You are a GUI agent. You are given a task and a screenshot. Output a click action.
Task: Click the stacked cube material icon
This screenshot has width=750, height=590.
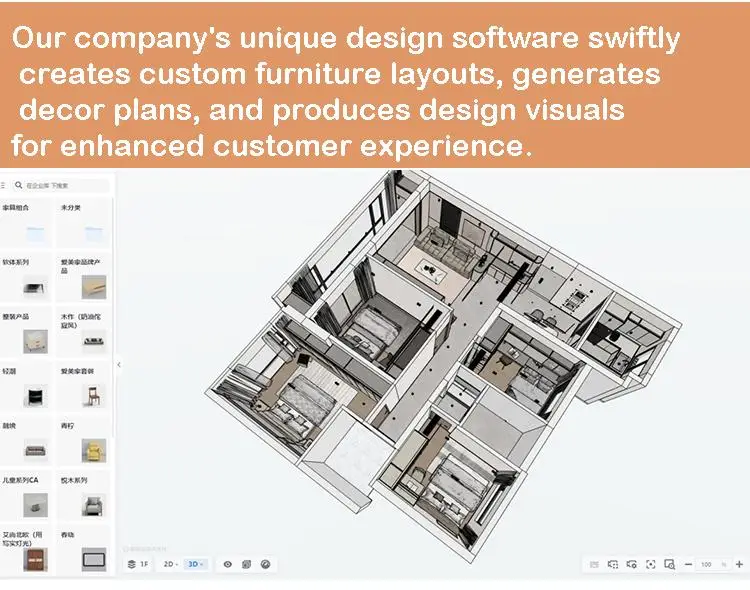(x=246, y=564)
